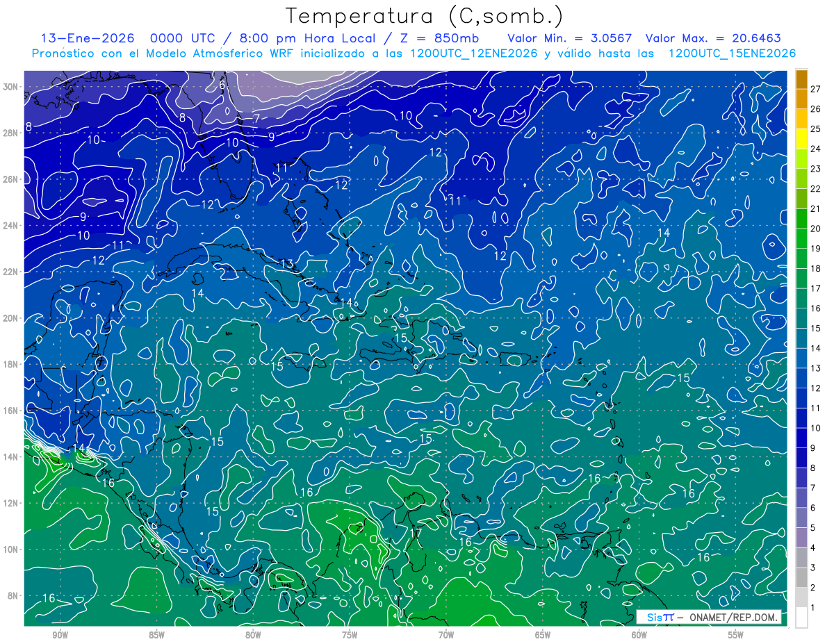Click the 65W longitude axis label

pyautogui.click(x=543, y=635)
